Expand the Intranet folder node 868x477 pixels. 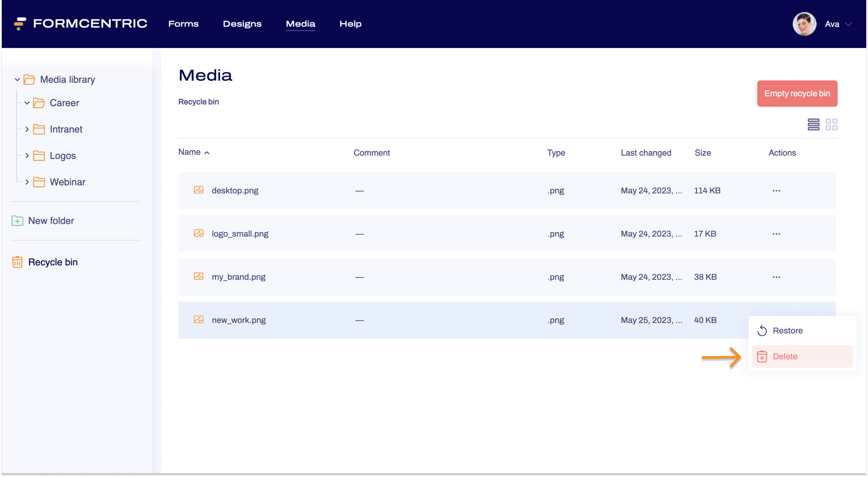point(27,129)
